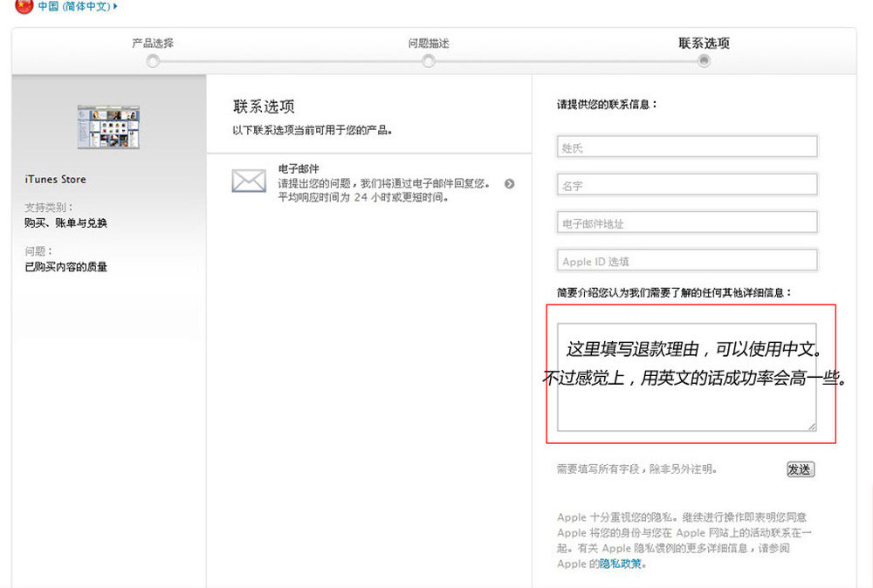Click the 简要介绍您认为我们需要了解 label
Screen dimensions: 873x588
[674, 292]
